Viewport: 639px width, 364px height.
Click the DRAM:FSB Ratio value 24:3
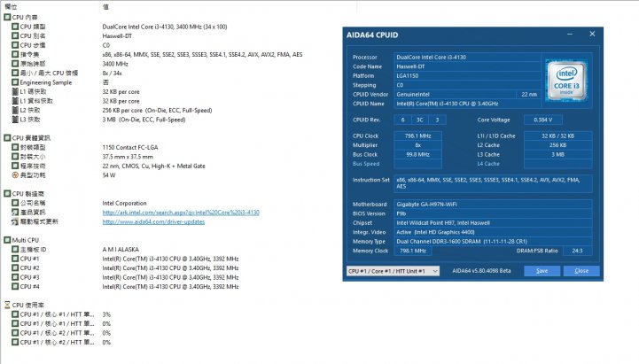pyautogui.click(x=578, y=251)
